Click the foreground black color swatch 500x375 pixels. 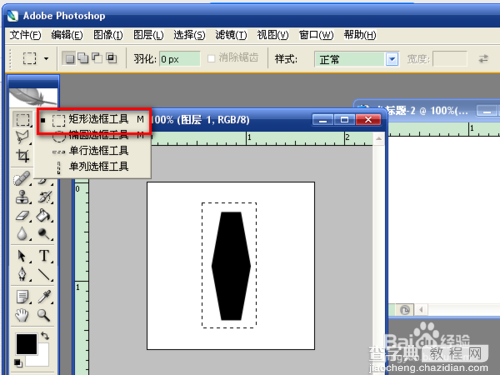pyautogui.click(x=26, y=344)
